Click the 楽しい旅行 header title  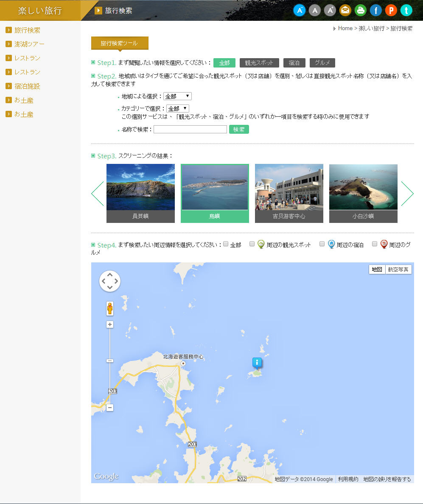[x=40, y=11]
